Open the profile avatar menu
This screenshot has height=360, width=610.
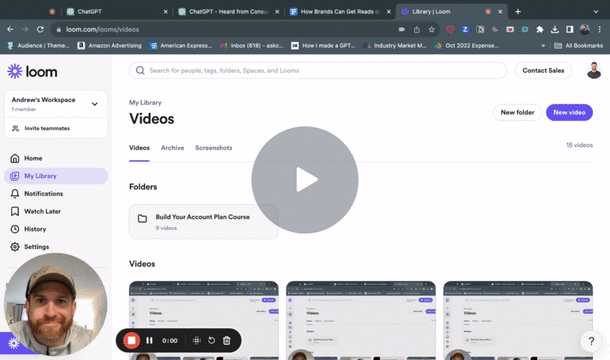[x=594, y=70]
